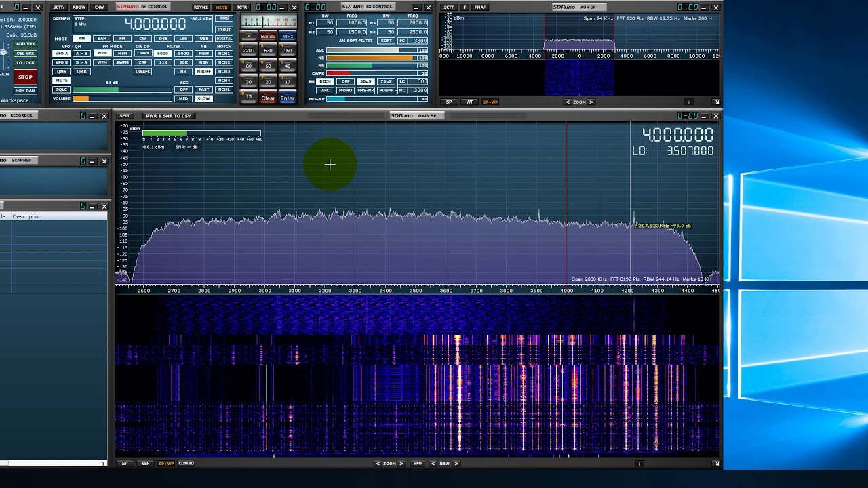Toggle the MUTE button
The width and height of the screenshot is (868, 488).
click(61, 81)
